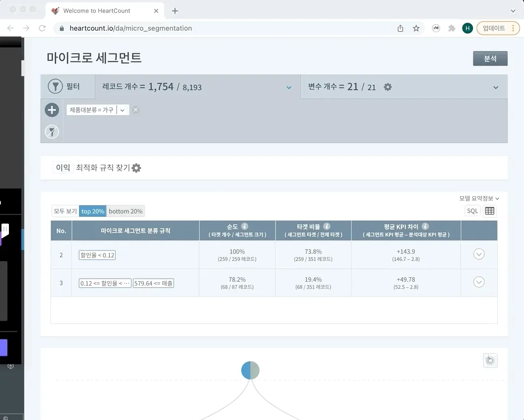Show 타겟 비율 info tooltip icon
Viewport: 524px width, 420px height.
(327, 226)
